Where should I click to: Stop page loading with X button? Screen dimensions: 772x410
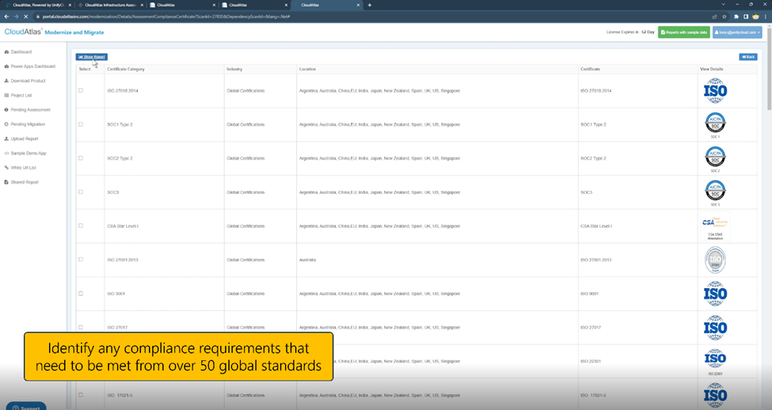(x=26, y=16)
